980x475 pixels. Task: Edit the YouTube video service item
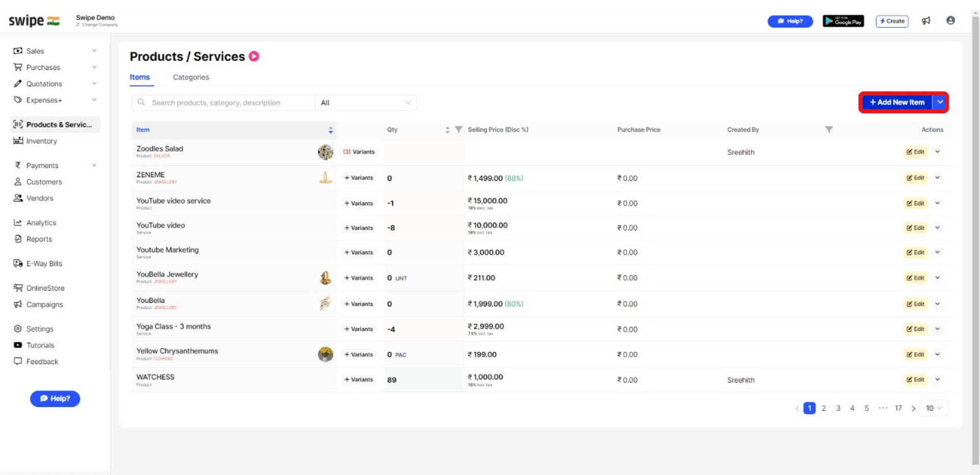click(915, 203)
